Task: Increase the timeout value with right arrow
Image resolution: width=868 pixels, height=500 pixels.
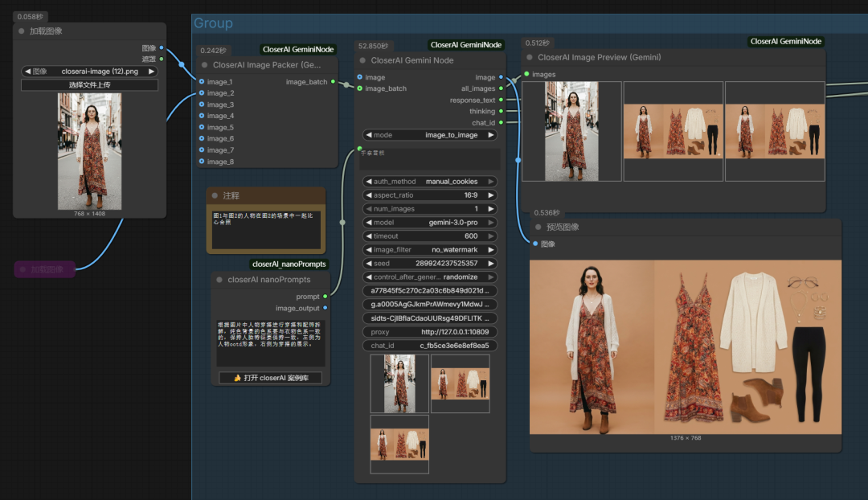Action: click(491, 236)
